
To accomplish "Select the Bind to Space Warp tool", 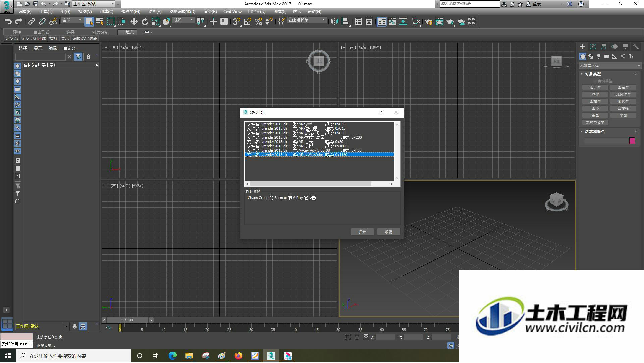I will [53, 22].
